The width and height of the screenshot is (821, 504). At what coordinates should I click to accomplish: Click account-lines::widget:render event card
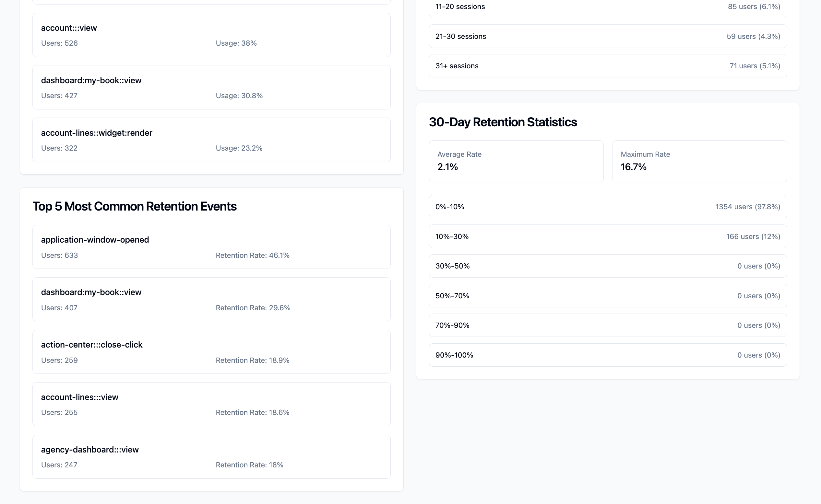click(x=211, y=140)
